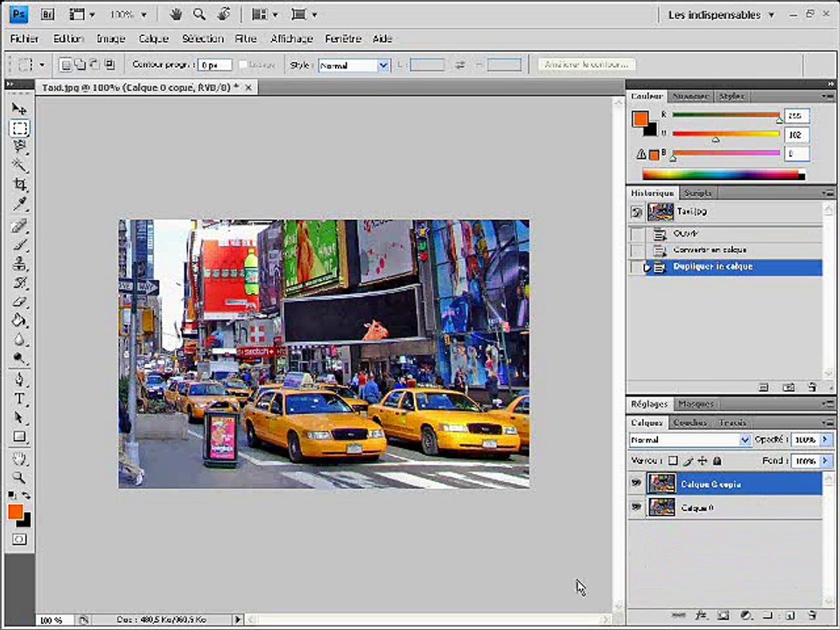840x630 pixels.
Task: Select the Healing Brush tool
Action: coord(20,226)
